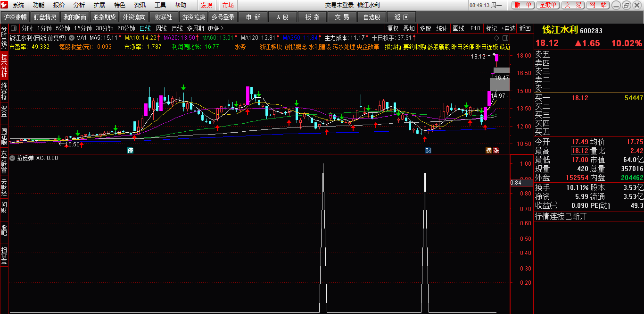Toggle right sidebar panel icon near price axis
Screen dimensions: 644x314
point(505,37)
